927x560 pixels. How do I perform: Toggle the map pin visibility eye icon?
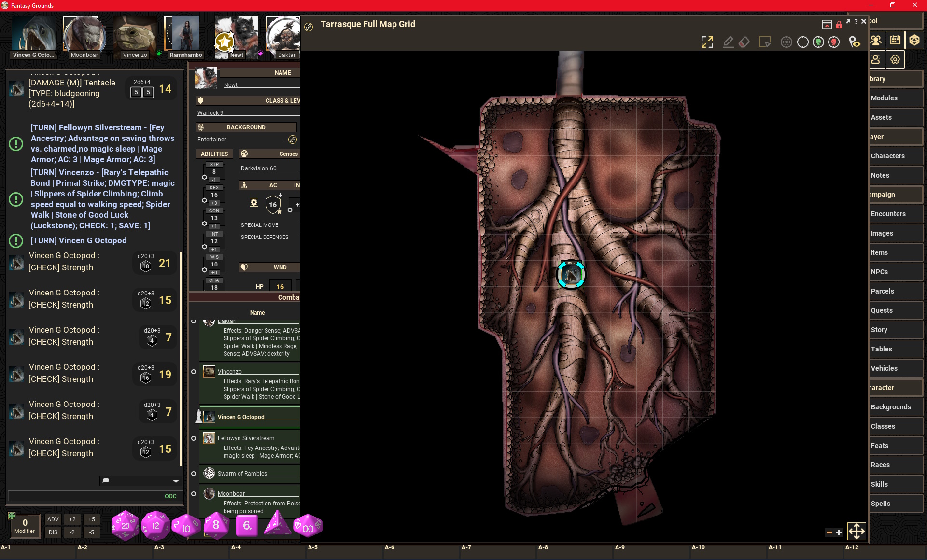click(855, 42)
